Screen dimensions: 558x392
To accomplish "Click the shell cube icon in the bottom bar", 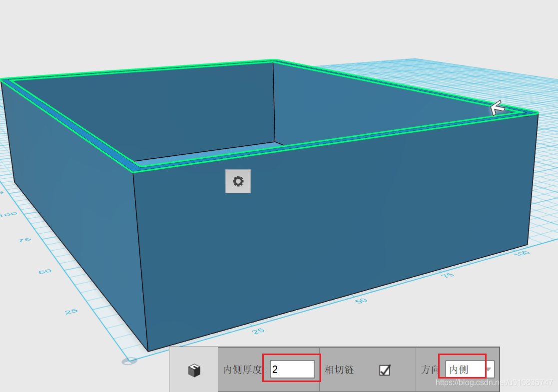I will click(x=194, y=371).
